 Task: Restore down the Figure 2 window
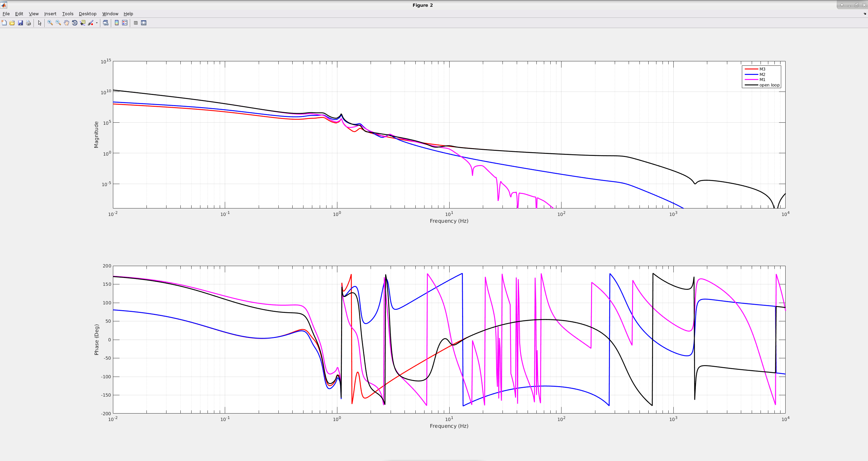857,5
